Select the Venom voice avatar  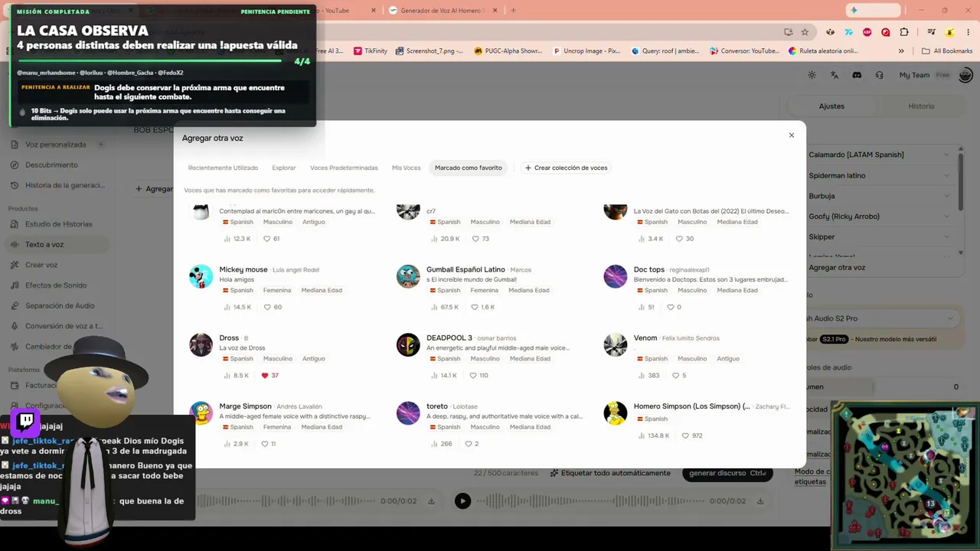pos(616,344)
